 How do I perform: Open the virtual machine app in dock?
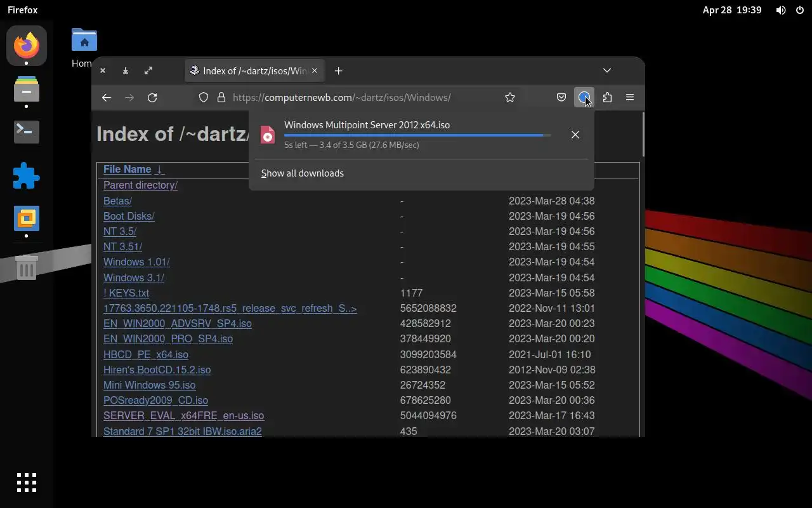[27, 218]
